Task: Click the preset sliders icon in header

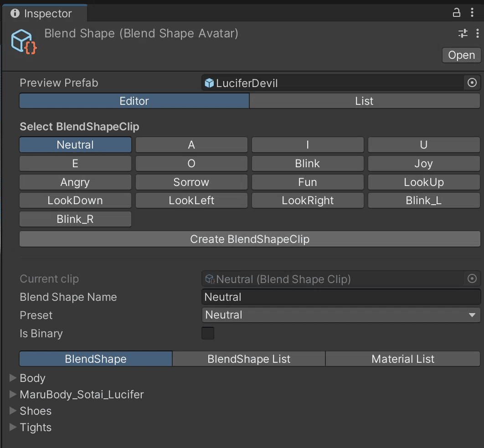Action: (x=463, y=33)
